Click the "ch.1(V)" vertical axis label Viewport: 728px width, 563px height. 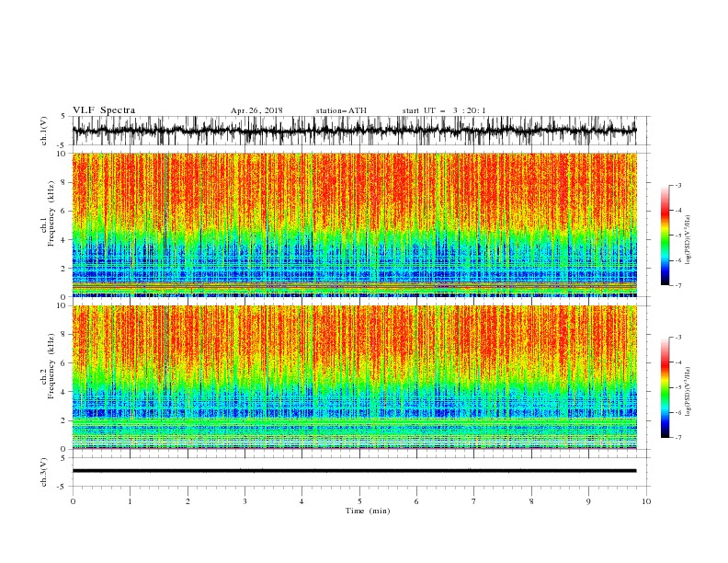[x=44, y=131]
